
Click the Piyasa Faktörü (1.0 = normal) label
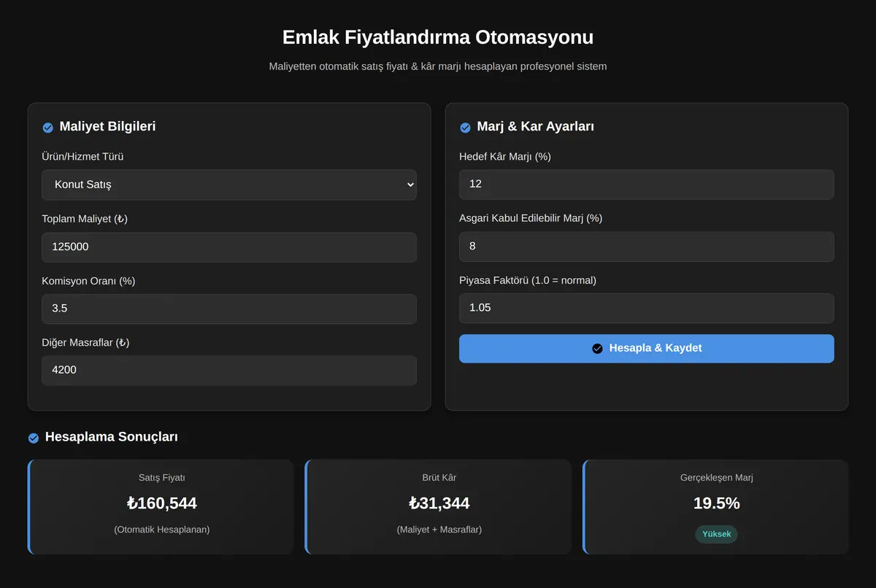(x=528, y=280)
